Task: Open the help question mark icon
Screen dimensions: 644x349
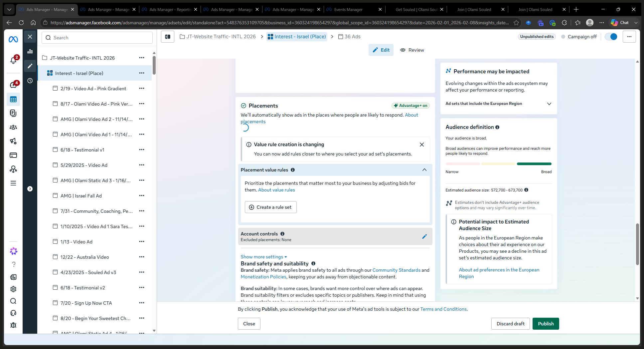Action: tap(13, 264)
